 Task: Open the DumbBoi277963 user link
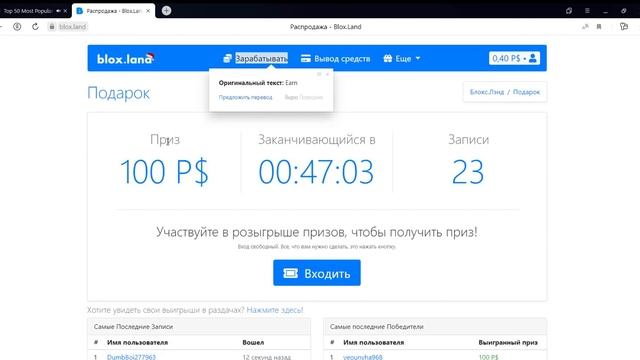tap(131, 357)
